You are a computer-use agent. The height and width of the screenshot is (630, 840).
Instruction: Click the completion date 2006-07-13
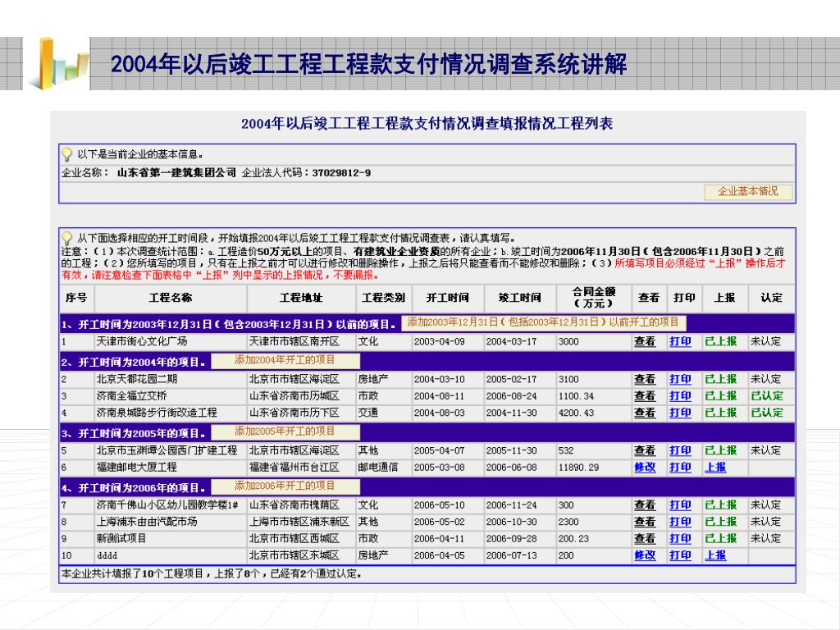pyautogui.click(x=512, y=555)
